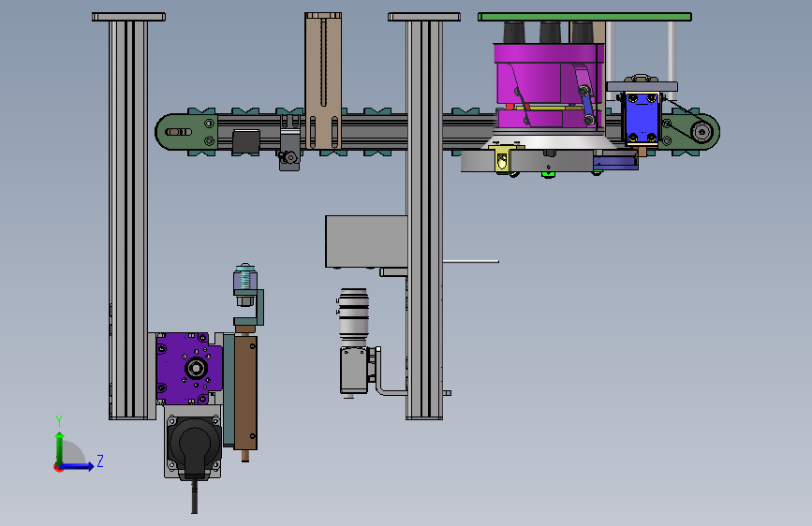Select the yellow bracket under the white cone

point(501,159)
